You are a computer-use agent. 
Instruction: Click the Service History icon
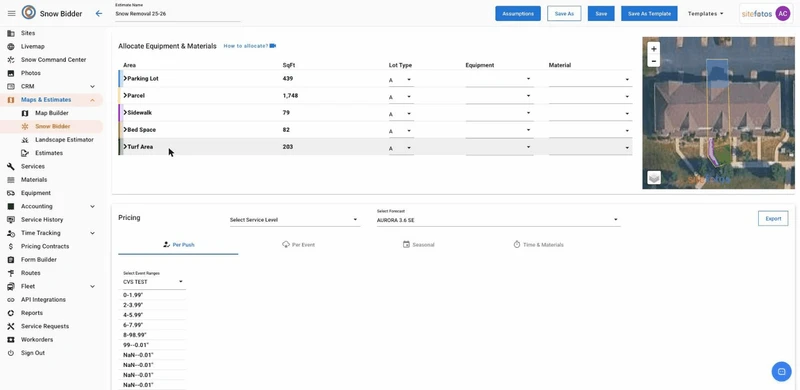pos(11,220)
